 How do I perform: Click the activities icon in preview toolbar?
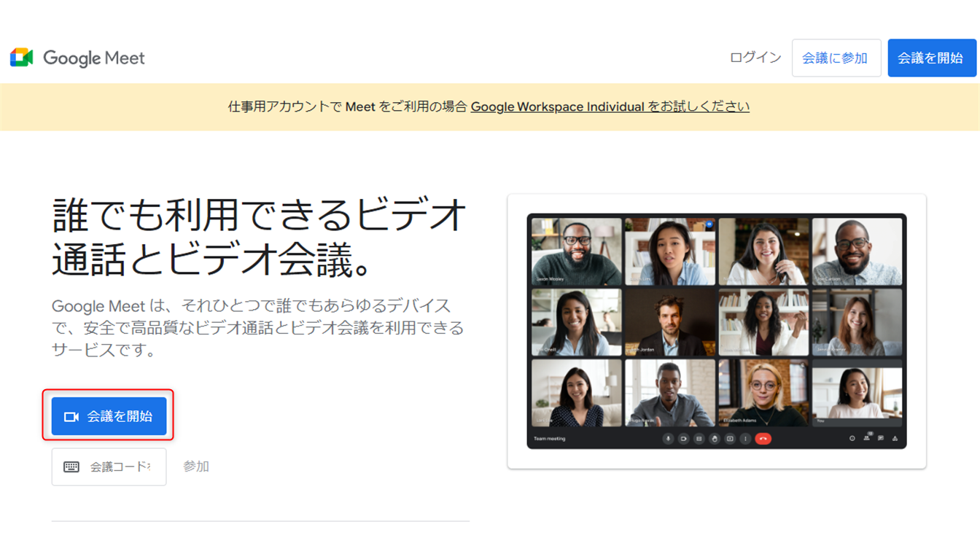[895, 439]
